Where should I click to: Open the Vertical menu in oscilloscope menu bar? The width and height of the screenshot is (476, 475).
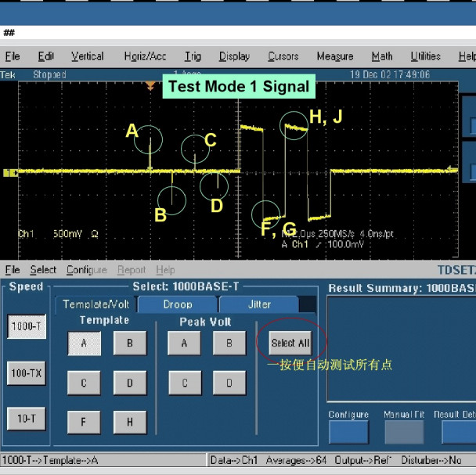point(87,56)
